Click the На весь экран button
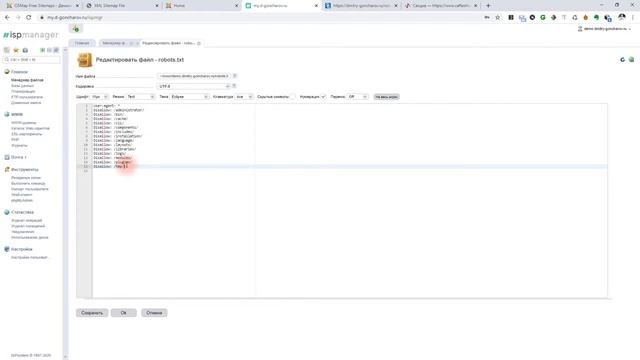 tap(386, 97)
